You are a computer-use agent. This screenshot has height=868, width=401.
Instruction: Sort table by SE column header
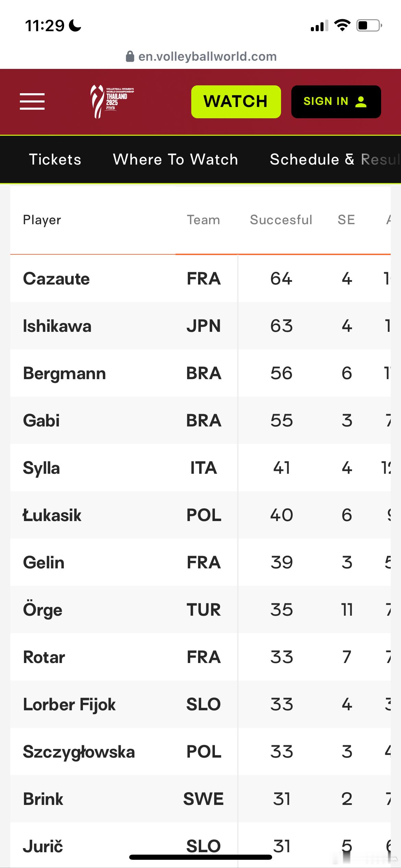click(x=346, y=220)
